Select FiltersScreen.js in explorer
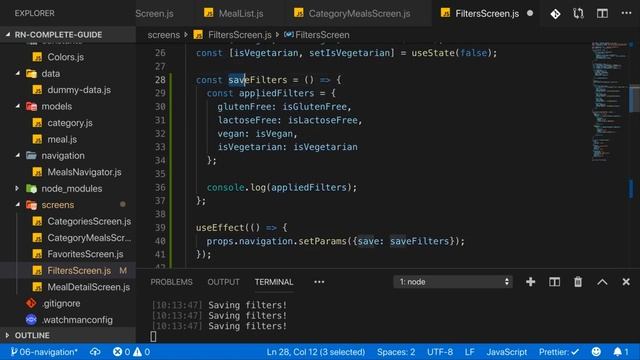Image resolution: width=640 pixels, height=360 pixels. coord(79,270)
